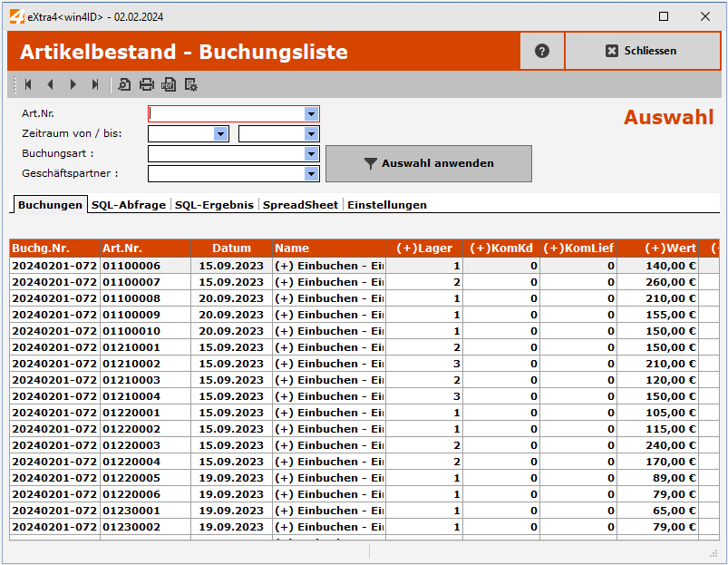Open the SpreadSheet tab
Image resolution: width=728 pixels, height=565 pixels.
300,205
